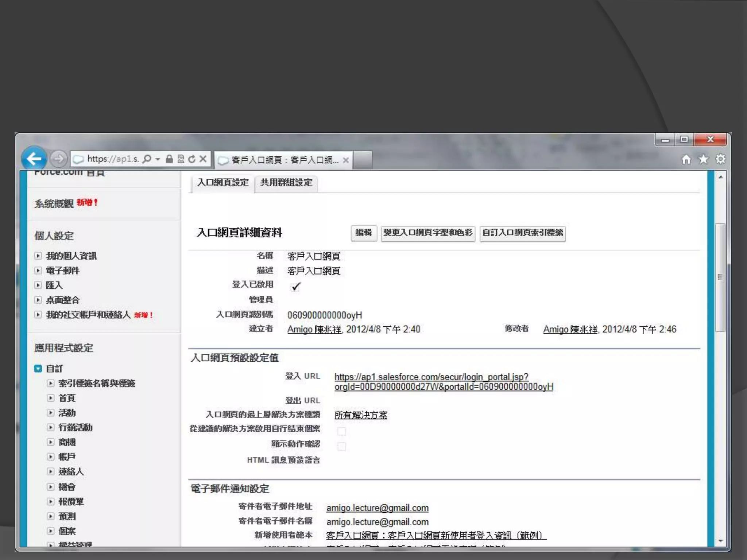Image resolution: width=747 pixels, height=560 pixels.
Task: Toggle the 顯示動作確認 checkbox
Action: tap(342, 446)
